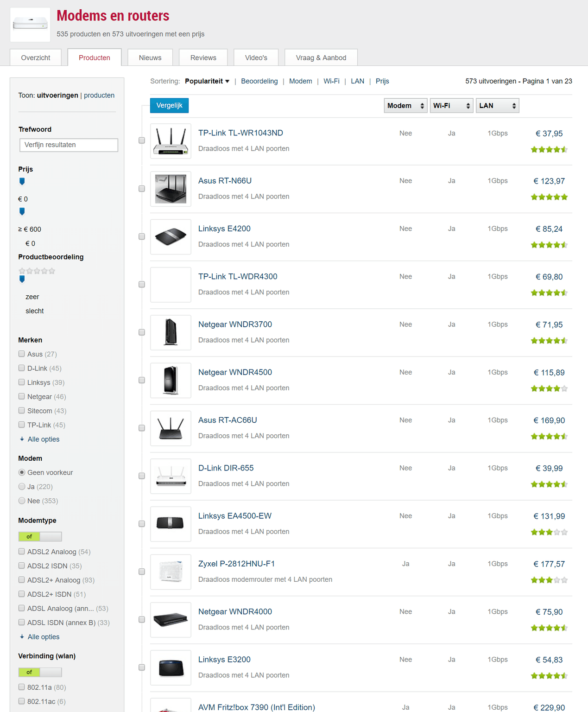Open TP-Link TL-WDR4300 product link
588x712 pixels.
(238, 277)
